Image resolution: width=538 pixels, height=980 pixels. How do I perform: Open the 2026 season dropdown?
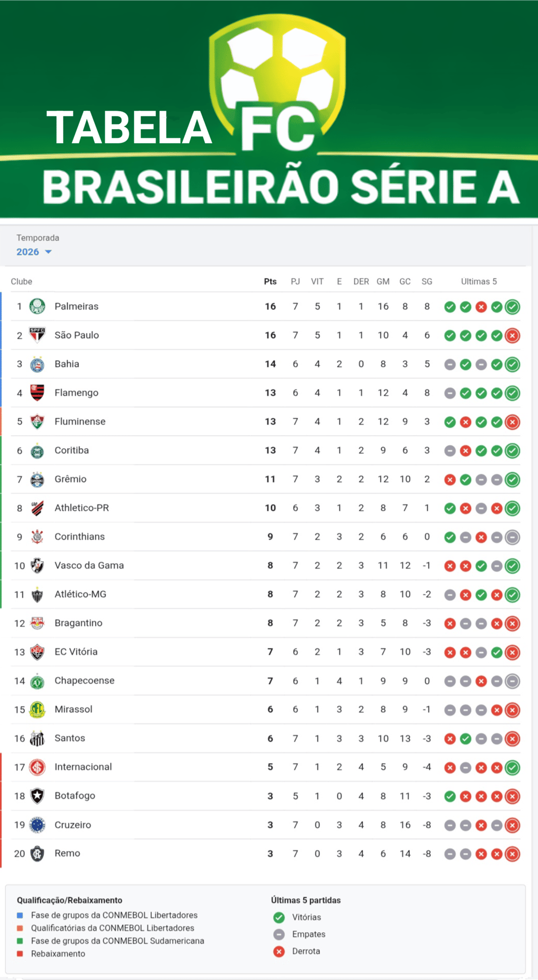(34, 252)
